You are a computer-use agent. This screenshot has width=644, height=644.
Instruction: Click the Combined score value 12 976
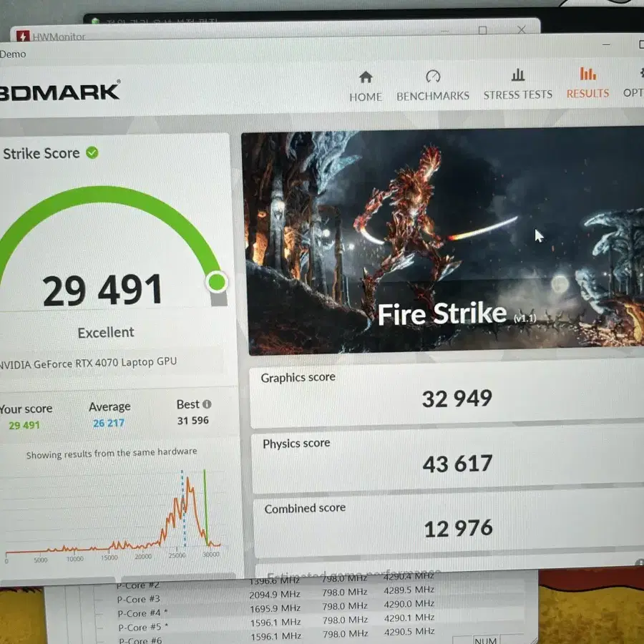(459, 529)
